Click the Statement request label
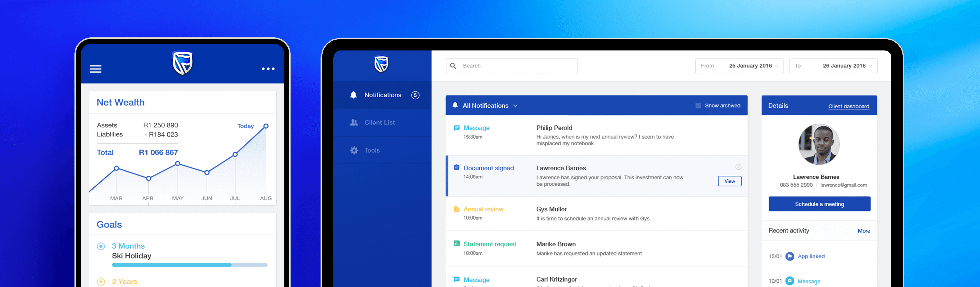The height and width of the screenshot is (287, 980). 490,244
